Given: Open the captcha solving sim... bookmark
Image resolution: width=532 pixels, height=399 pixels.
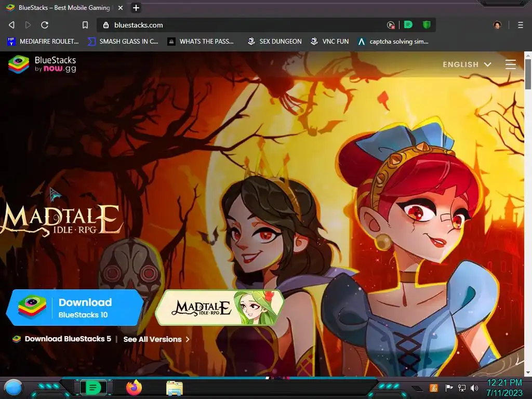Looking at the screenshot, I should coord(393,42).
